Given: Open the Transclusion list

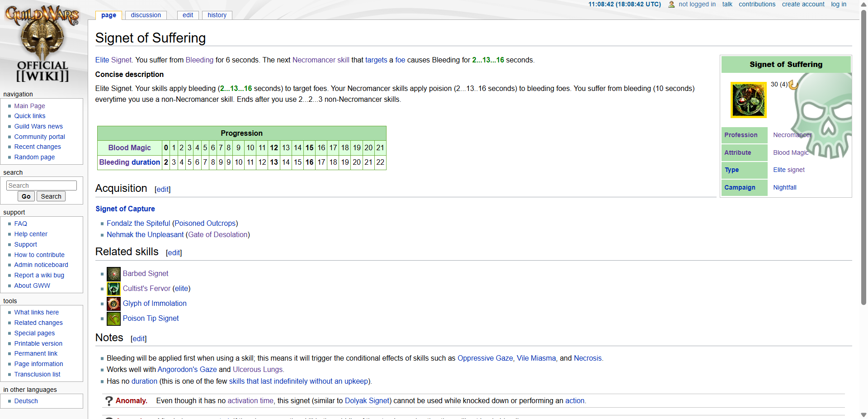Looking at the screenshot, I should point(37,374).
